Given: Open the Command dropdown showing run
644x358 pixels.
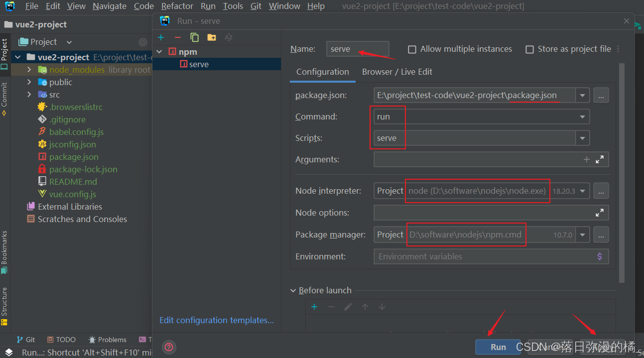Looking at the screenshot, I should 582,117.
